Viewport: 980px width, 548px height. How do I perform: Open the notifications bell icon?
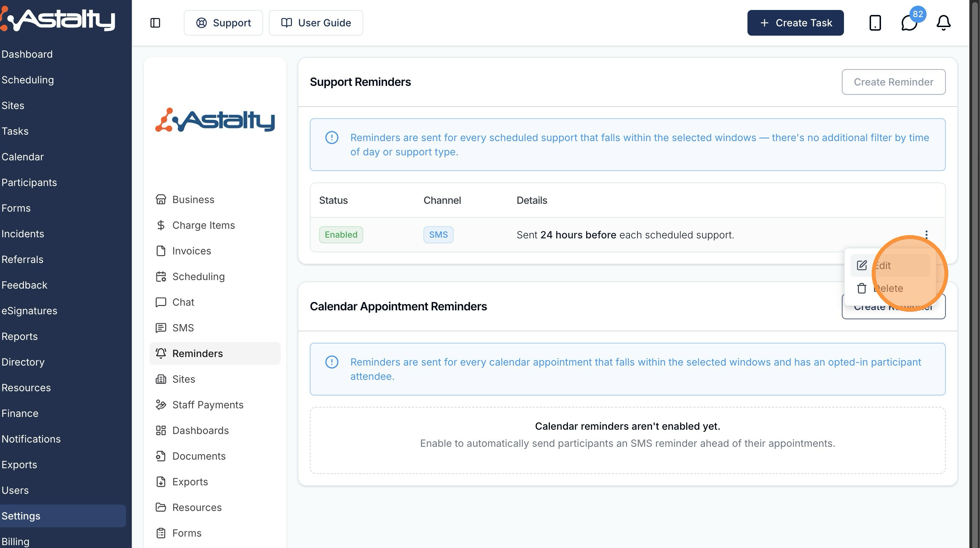click(x=943, y=23)
